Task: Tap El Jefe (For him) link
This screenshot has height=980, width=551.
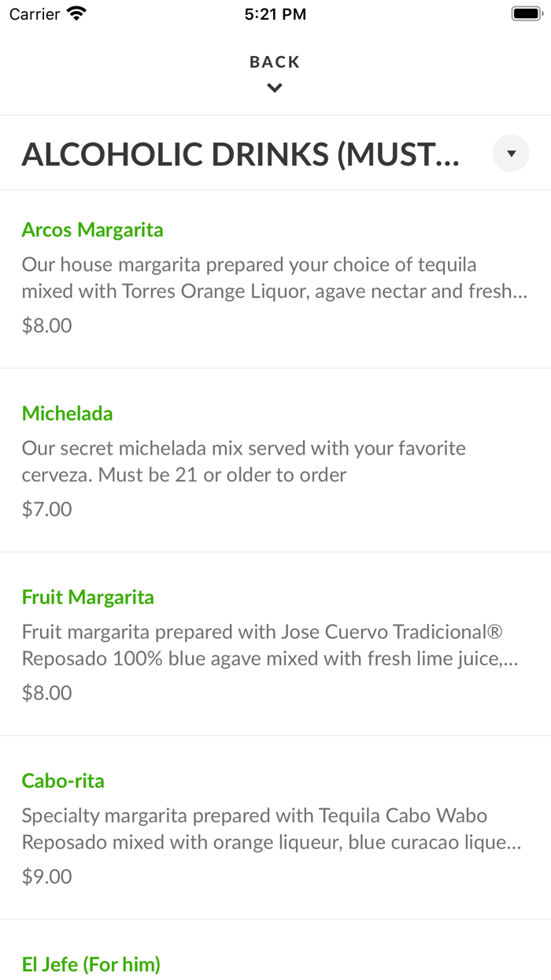Action: tap(91, 963)
